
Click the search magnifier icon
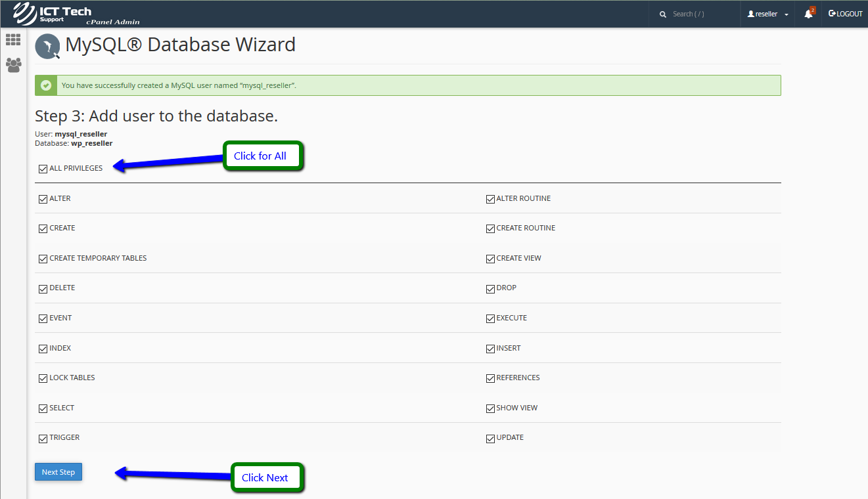click(x=663, y=14)
